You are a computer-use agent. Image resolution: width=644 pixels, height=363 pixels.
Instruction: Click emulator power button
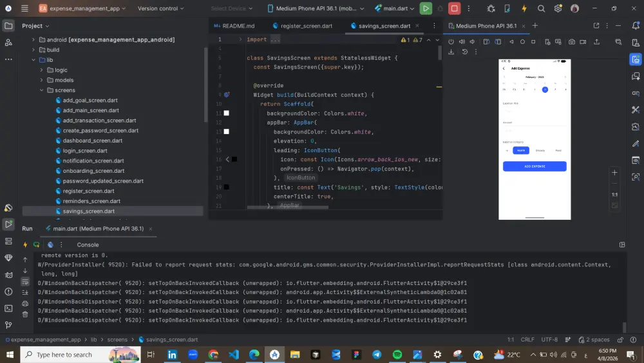pyautogui.click(x=451, y=41)
